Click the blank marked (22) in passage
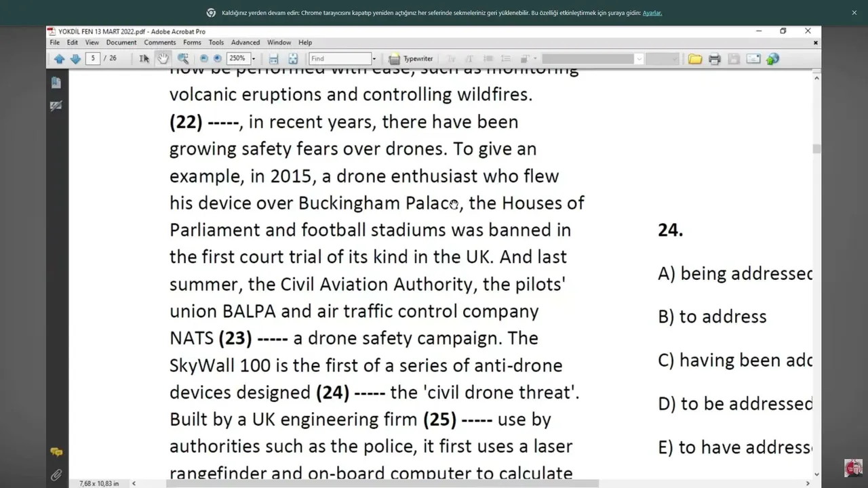The width and height of the screenshot is (868, 488). pyautogui.click(x=204, y=123)
